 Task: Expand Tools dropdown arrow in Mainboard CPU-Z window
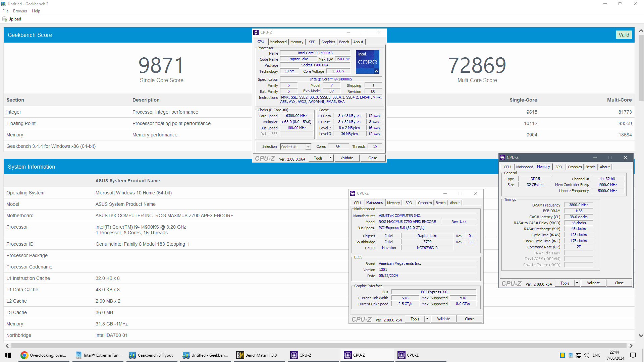(x=427, y=319)
